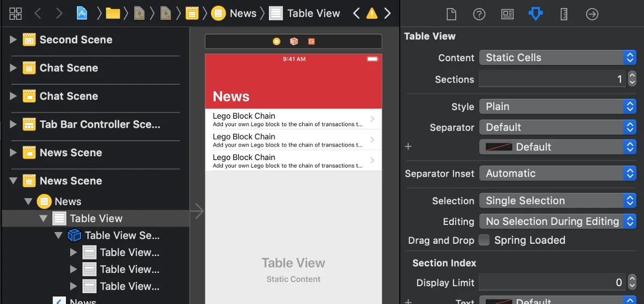Viewport: 644px width, 304px height.
Task: Go back using the navigation back arrow
Action: 38,13
